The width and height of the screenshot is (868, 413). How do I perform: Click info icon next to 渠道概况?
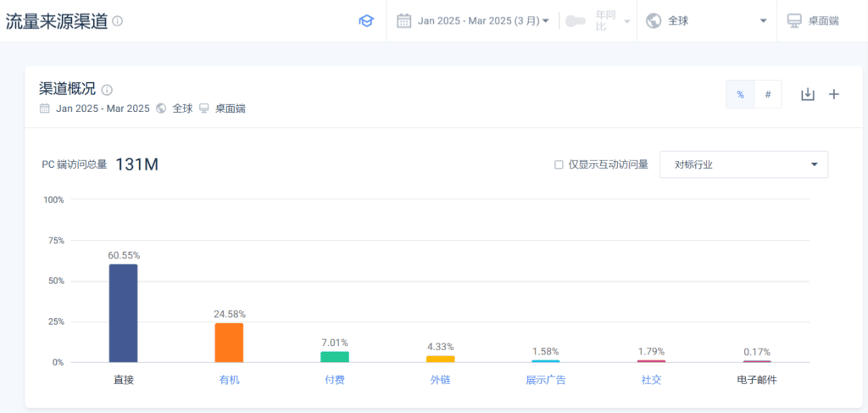click(108, 90)
